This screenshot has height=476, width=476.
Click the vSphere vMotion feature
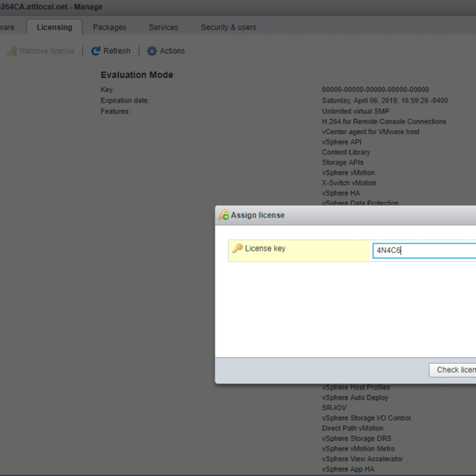coord(348,172)
